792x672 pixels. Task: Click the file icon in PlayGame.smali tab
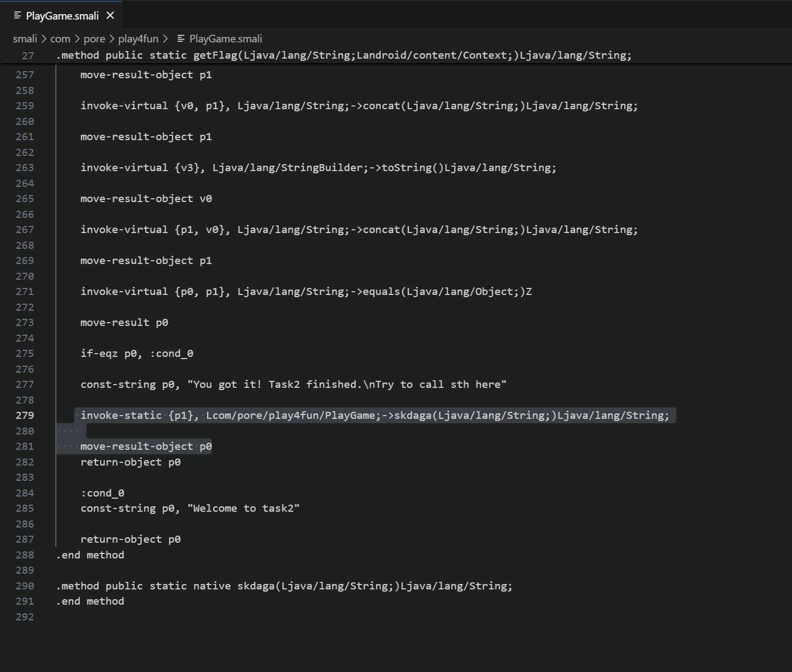[17, 15]
